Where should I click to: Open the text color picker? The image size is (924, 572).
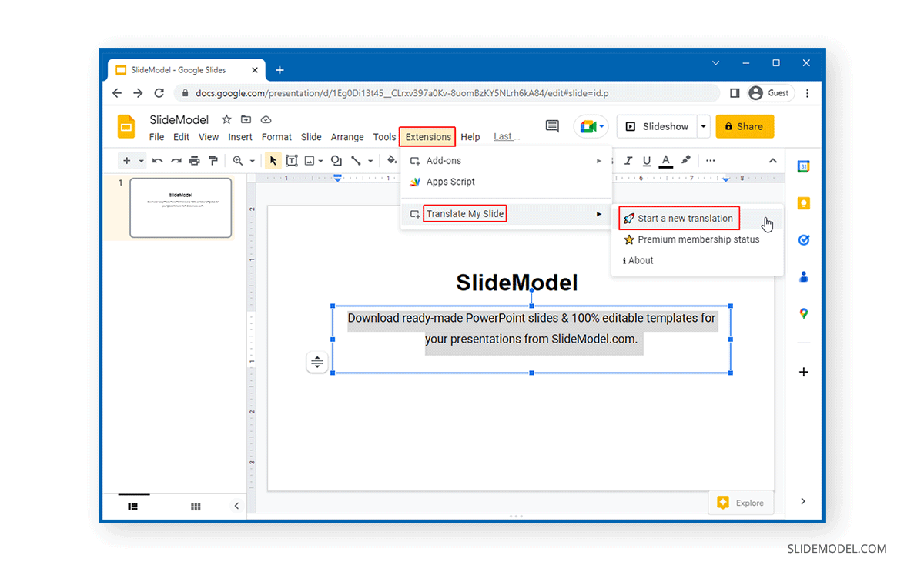point(666,161)
